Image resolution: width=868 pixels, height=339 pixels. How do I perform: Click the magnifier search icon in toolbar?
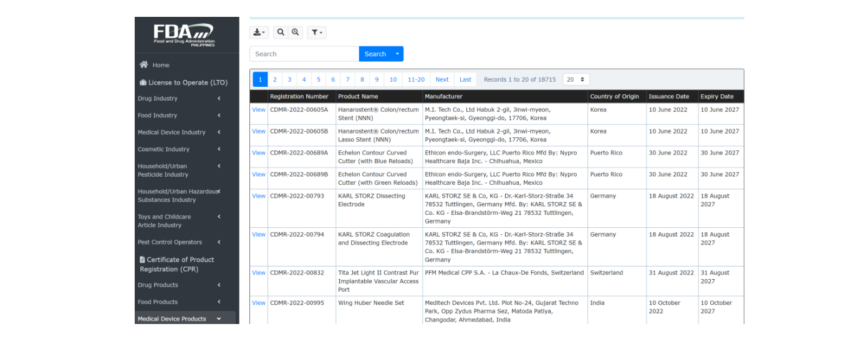[x=281, y=32]
